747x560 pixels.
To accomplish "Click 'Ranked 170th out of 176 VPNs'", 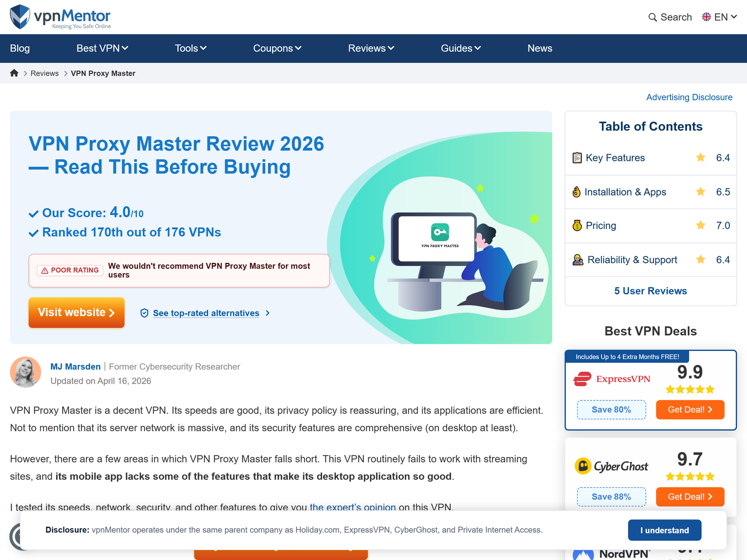I will point(132,232).
